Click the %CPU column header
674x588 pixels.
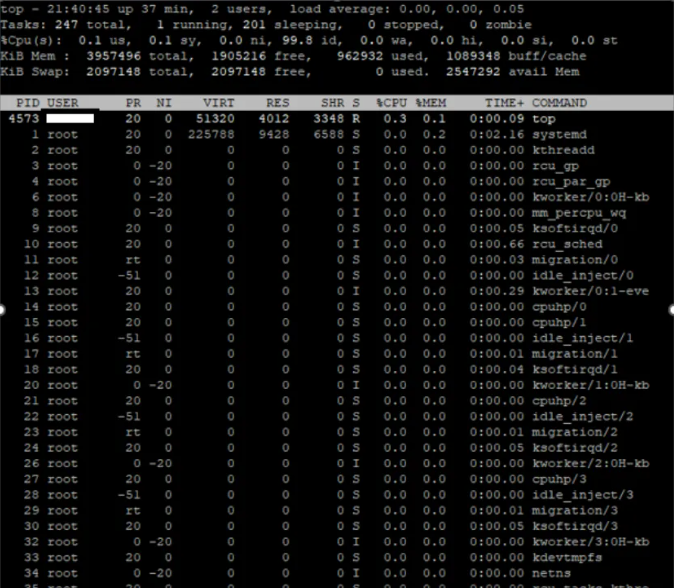point(391,103)
